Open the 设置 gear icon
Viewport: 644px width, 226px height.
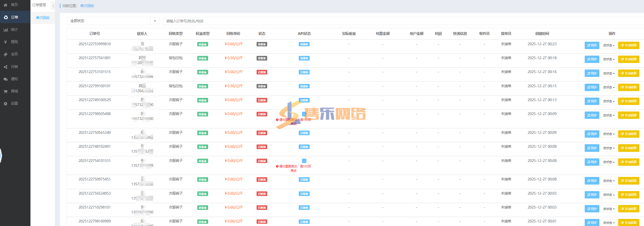coord(5,104)
